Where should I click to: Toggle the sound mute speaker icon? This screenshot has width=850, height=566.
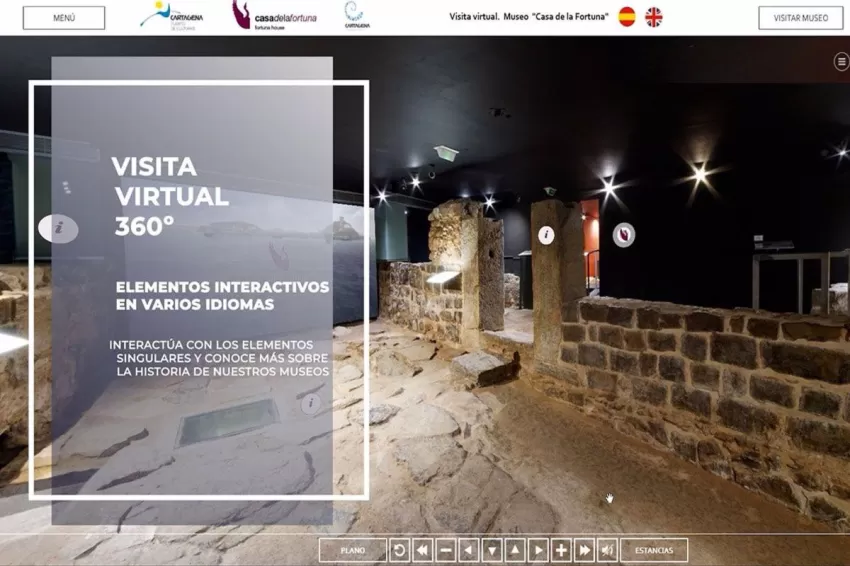pos(607,550)
